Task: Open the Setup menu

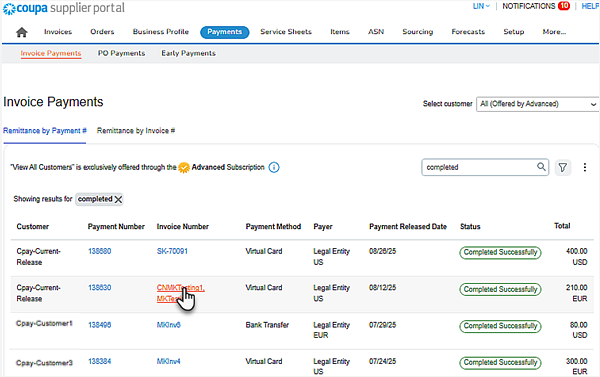Action: [514, 32]
